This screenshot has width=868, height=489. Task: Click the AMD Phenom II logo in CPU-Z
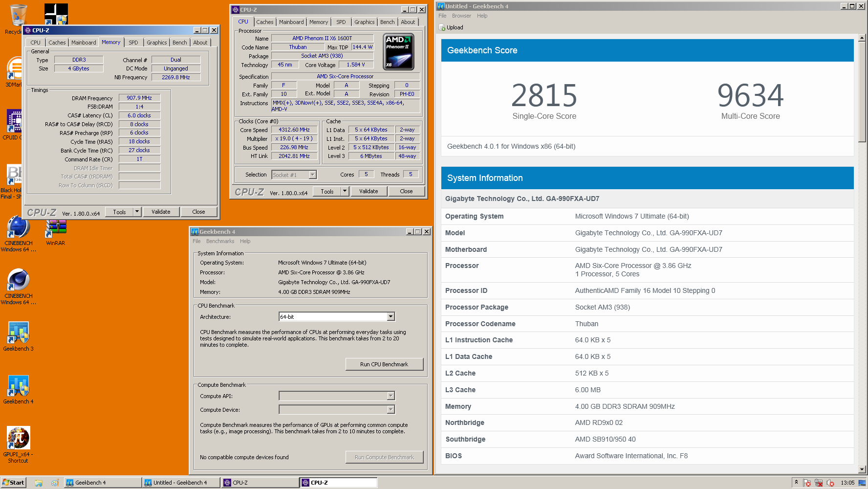pyautogui.click(x=399, y=52)
